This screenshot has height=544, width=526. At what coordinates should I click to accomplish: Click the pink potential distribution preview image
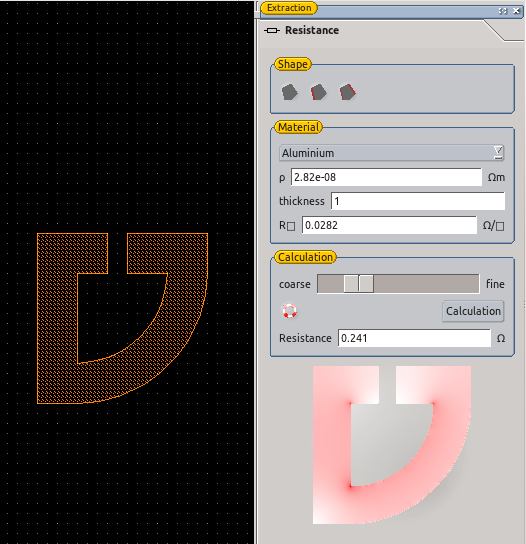pos(392,445)
